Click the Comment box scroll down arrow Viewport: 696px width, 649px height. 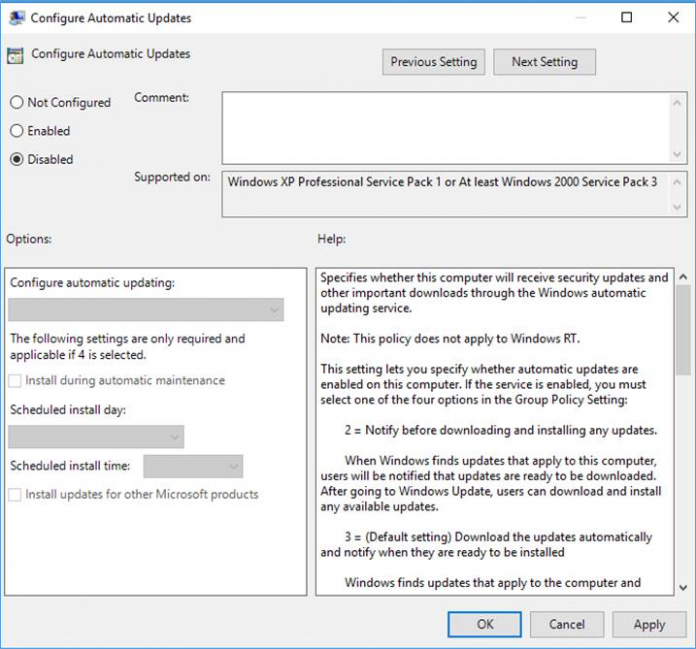[x=677, y=154]
